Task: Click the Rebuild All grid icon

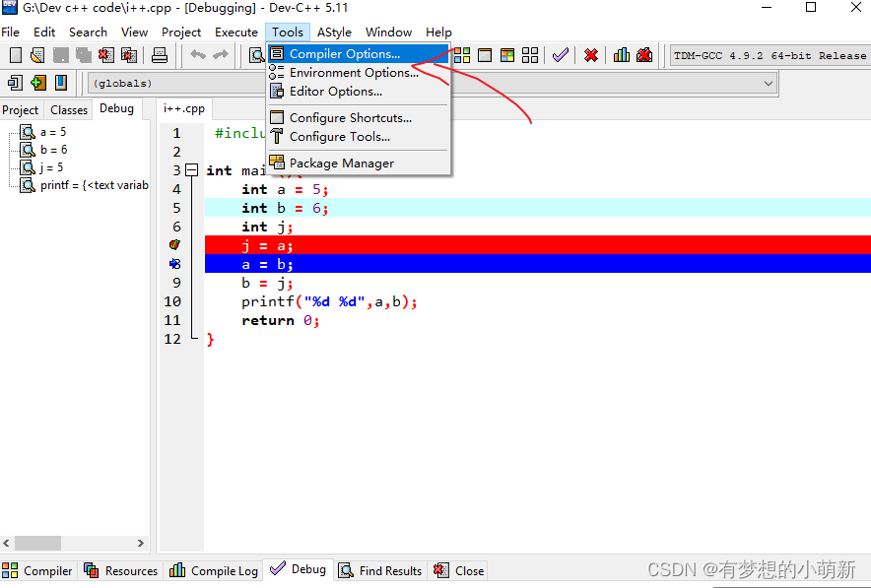Action: (x=530, y=55)
